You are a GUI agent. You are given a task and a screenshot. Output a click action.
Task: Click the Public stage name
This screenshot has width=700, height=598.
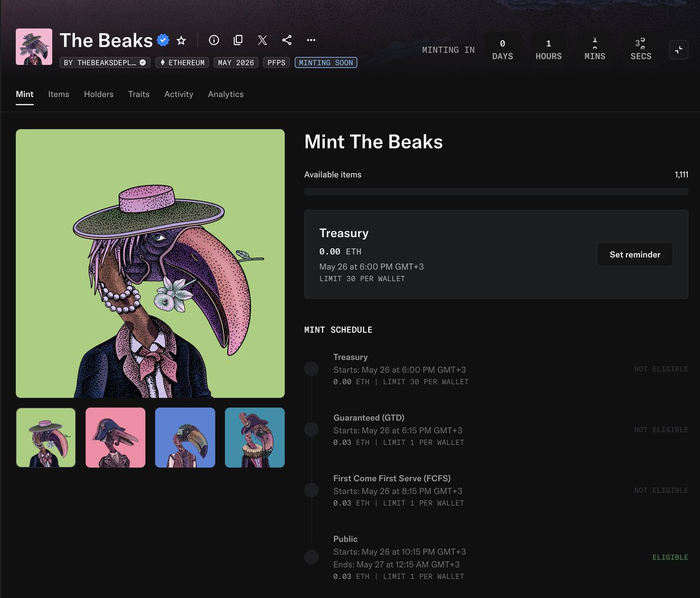click(x=345, y=539)
